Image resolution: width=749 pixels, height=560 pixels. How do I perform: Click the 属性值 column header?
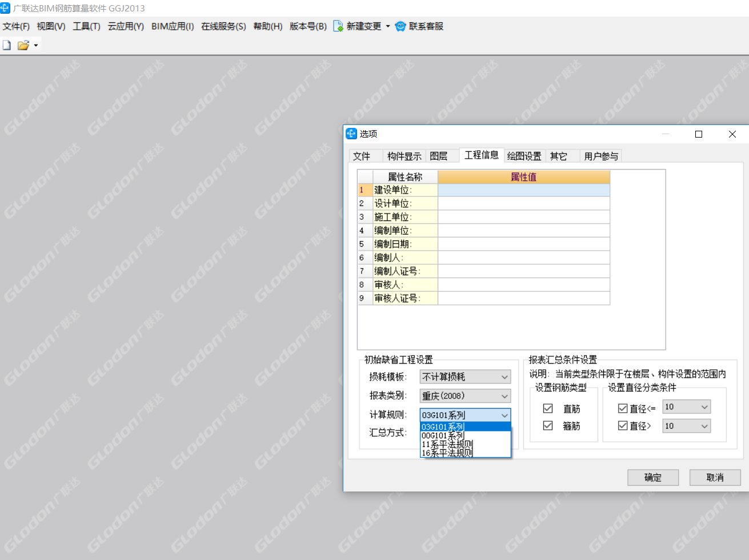524,177
